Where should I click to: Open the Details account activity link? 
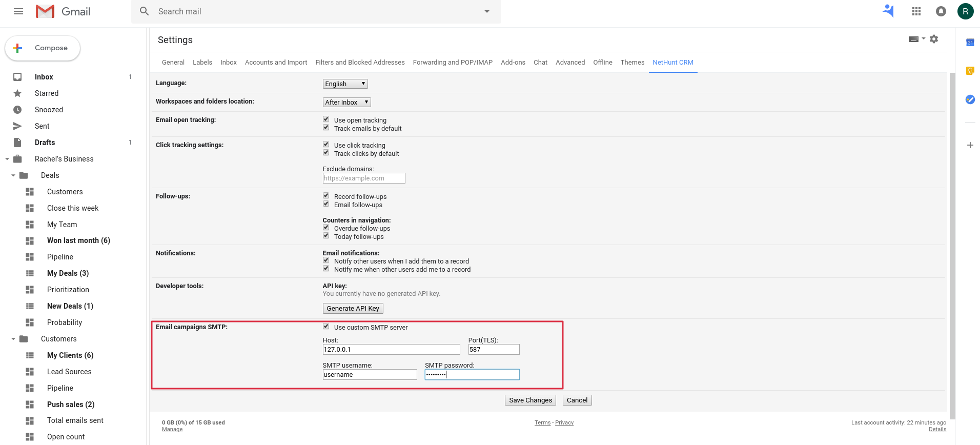[x=937, y=430]
